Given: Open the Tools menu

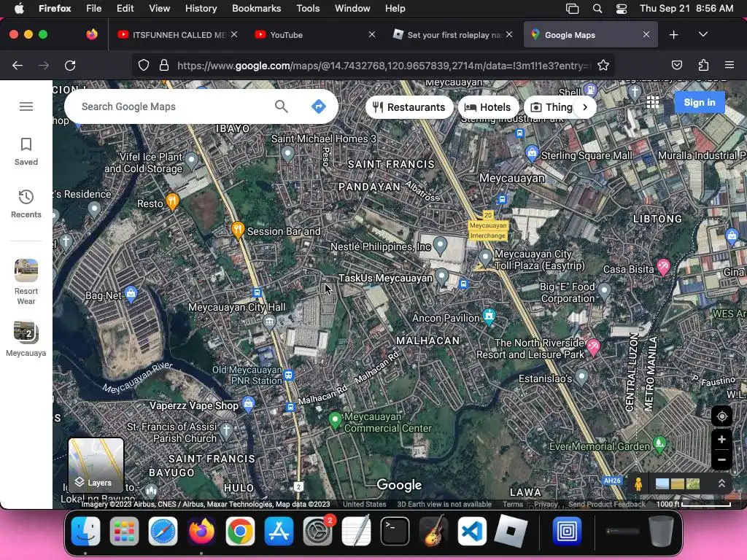Looking at the screenshot, I should (308, 9).
